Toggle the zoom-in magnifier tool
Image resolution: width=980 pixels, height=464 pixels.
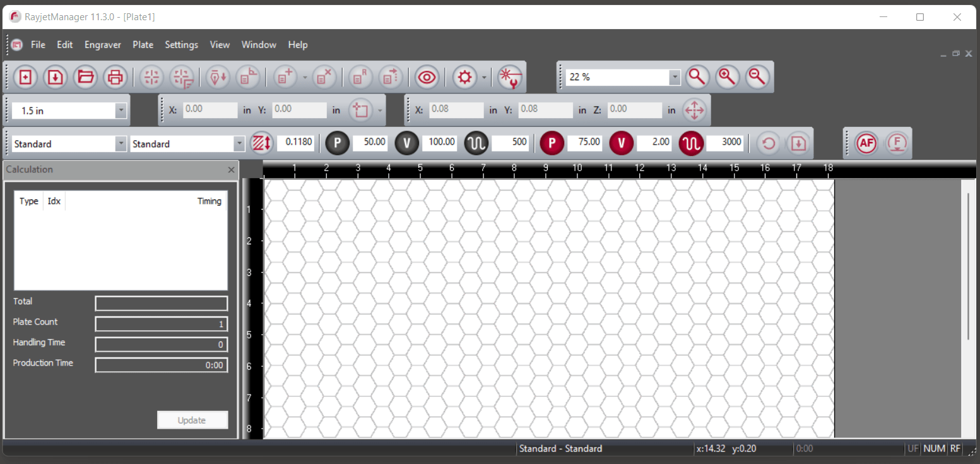[x=727, y=77]
